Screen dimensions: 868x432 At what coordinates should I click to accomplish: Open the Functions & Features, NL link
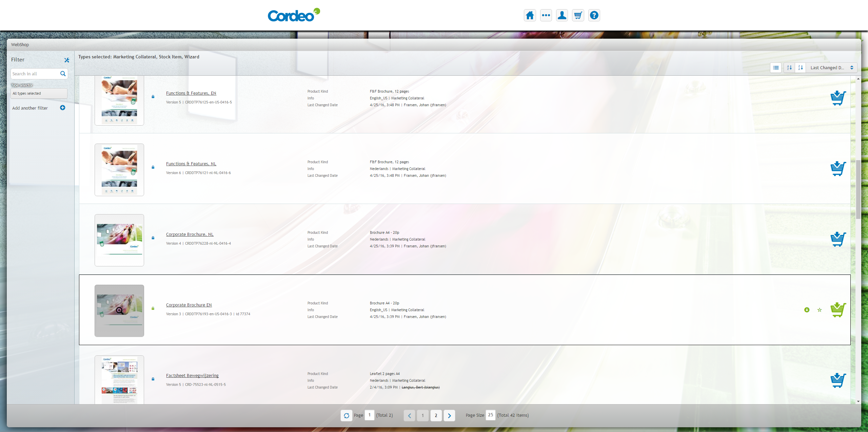coord(191,164)
